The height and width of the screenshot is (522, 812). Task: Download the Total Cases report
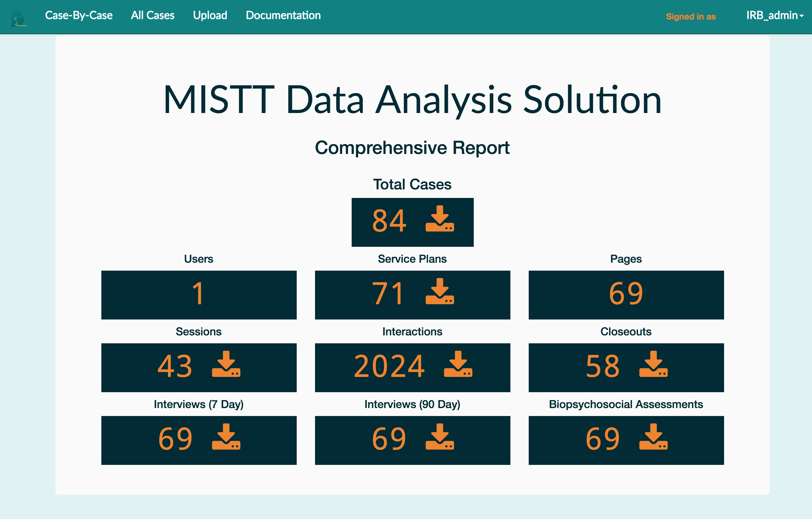coord(440,219)
